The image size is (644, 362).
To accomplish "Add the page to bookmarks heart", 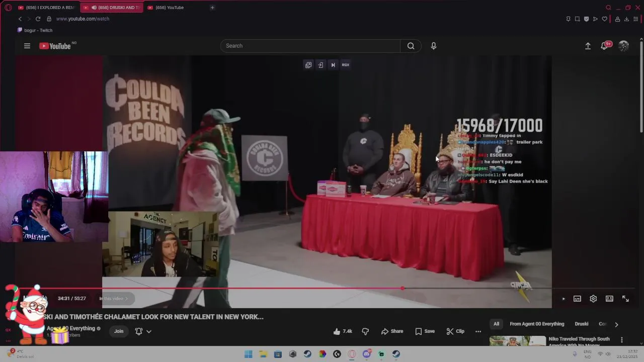I will (x=604, y=19).
